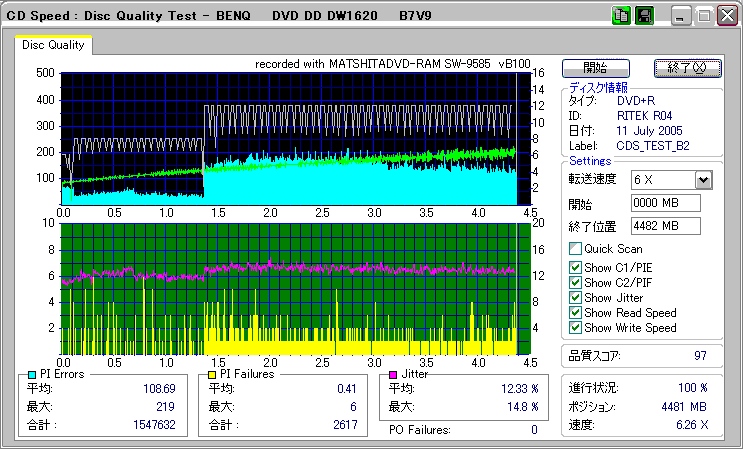This screenshot has height=449, width=743.
Task: Click the save floppy disk icon
Action: [644, 16]
